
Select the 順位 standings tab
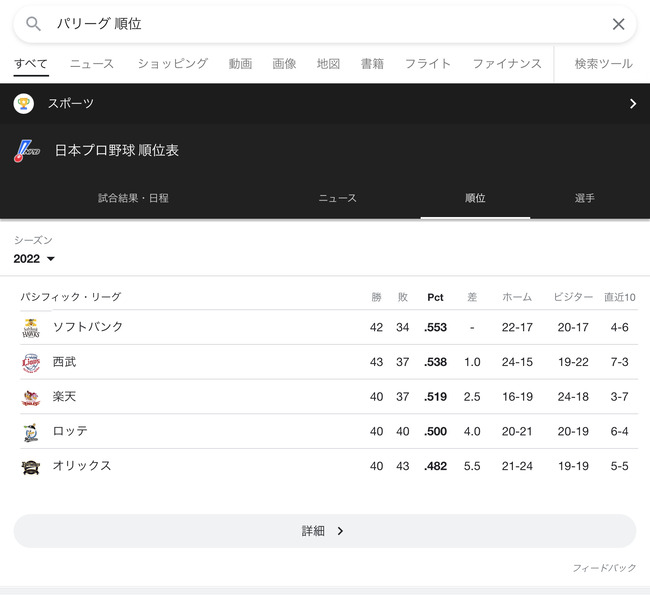click(x=475, y=198)
